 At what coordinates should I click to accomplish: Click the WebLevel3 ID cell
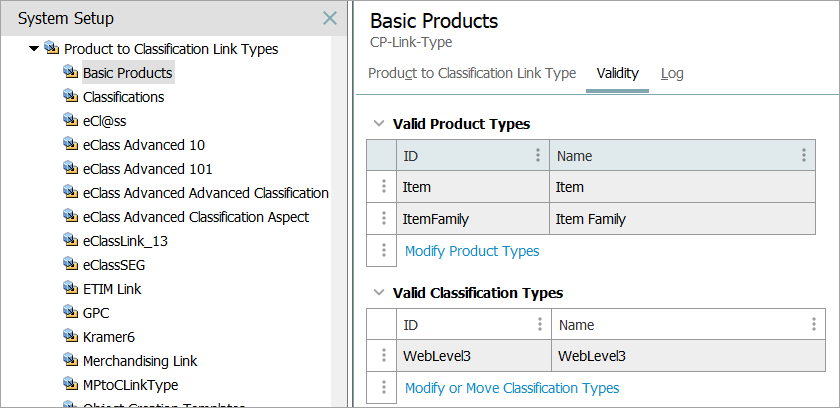point(474,356)
